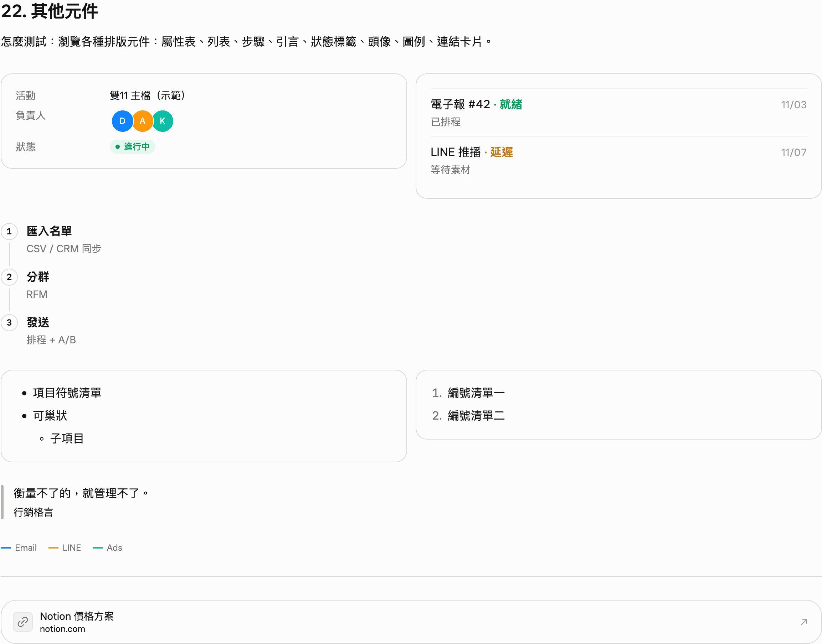The width and height of the screenshot is (822, 644).
Task: Click the 11/03 date
Action: (794, 105)
